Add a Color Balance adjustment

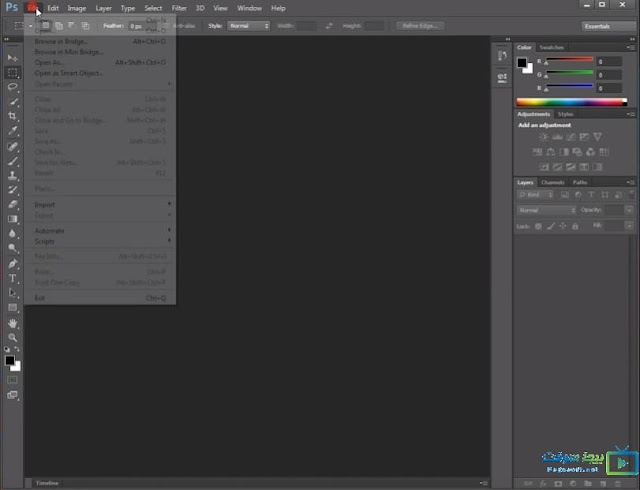coord(551,152)
